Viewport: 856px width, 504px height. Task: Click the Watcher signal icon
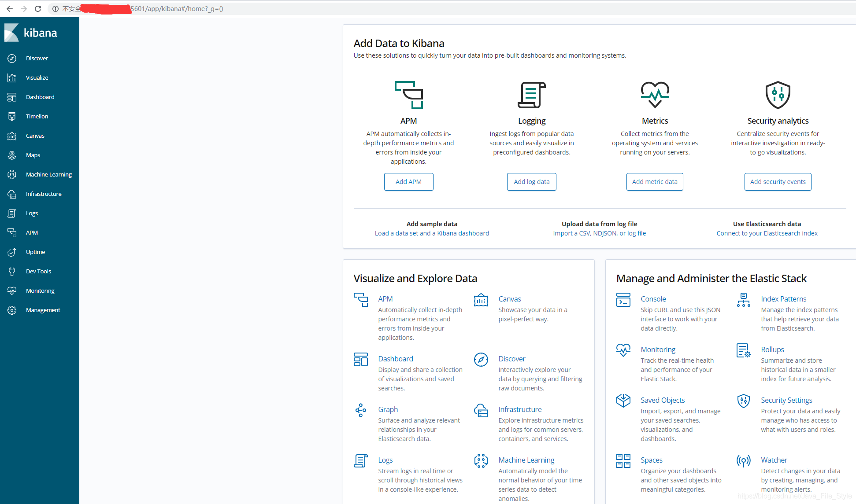click(x=744, y=461)
